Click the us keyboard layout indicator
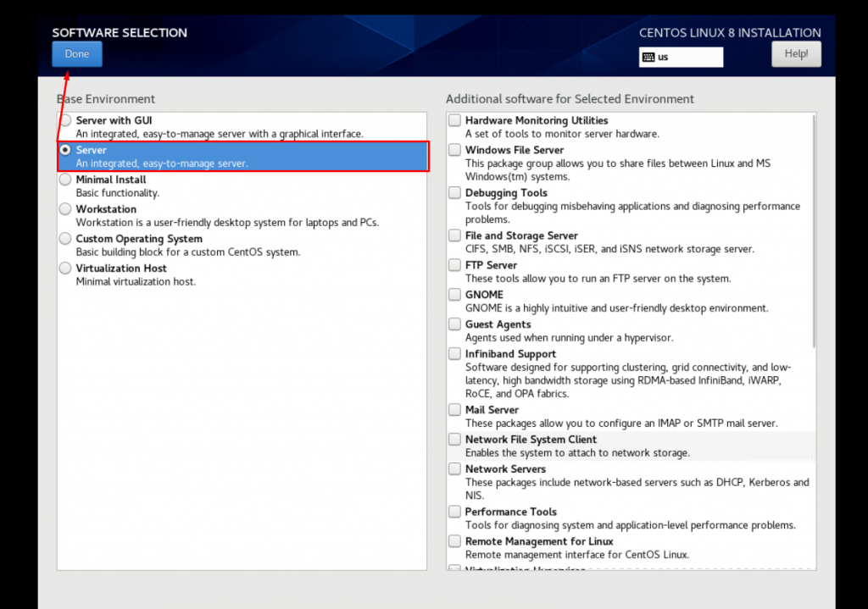Image resolution: width=868 pixels, height=609 pixels. pyautogui.click(x=681, y=57)
